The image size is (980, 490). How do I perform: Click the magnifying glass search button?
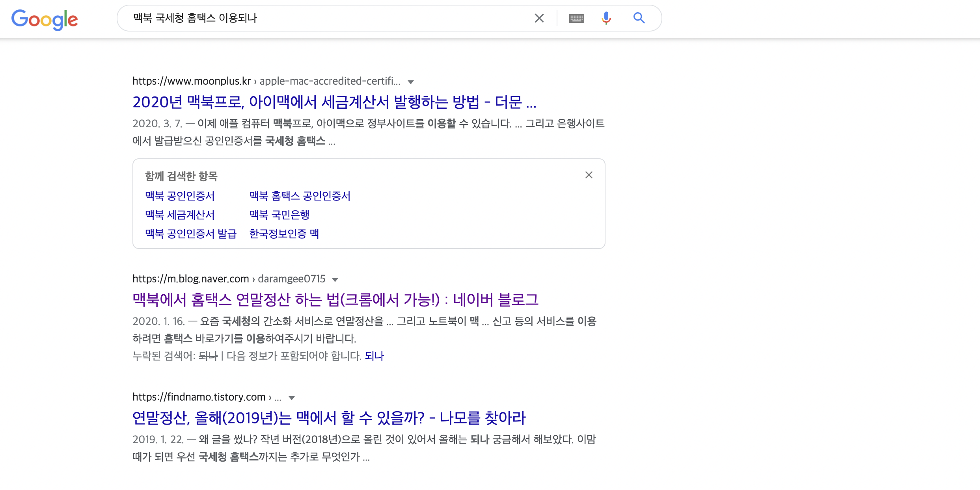coord(639,18)
